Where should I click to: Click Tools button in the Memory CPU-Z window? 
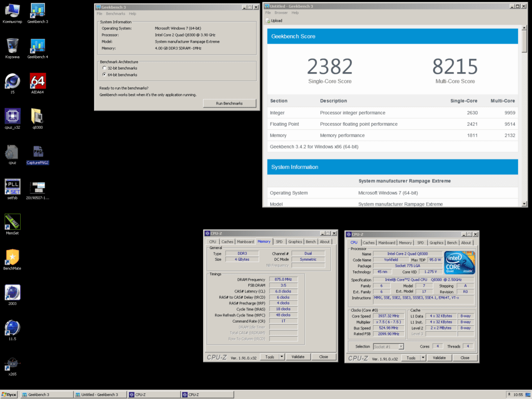tap(270, 357)
